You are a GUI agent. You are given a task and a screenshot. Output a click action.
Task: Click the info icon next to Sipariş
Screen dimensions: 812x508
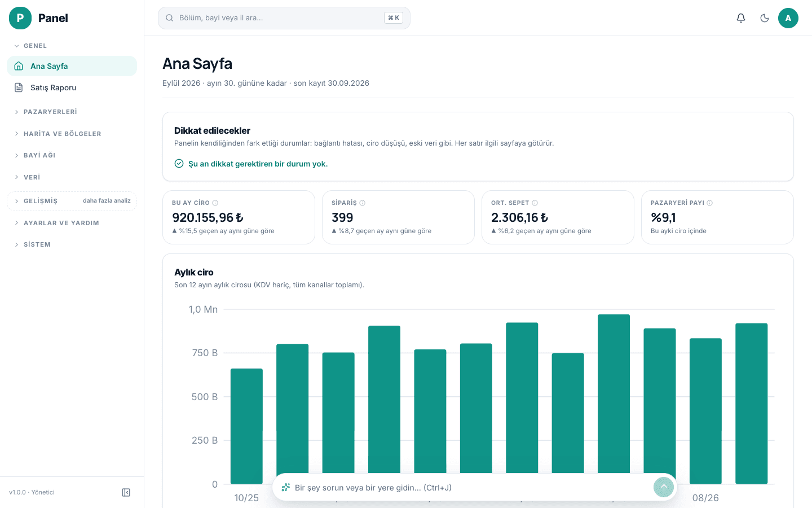(363, 203)
